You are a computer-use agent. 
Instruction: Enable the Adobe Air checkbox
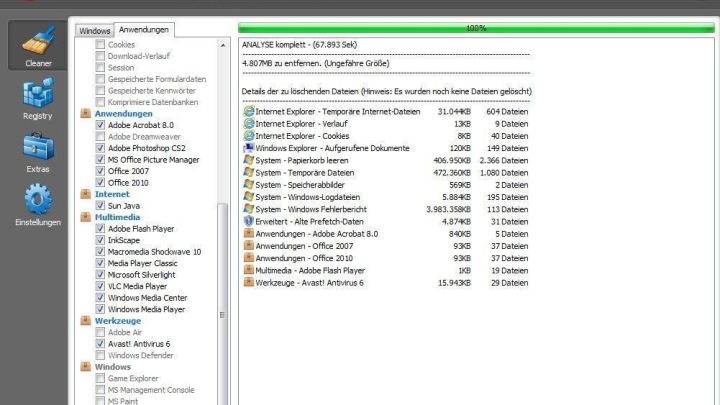tap(100, 332)
